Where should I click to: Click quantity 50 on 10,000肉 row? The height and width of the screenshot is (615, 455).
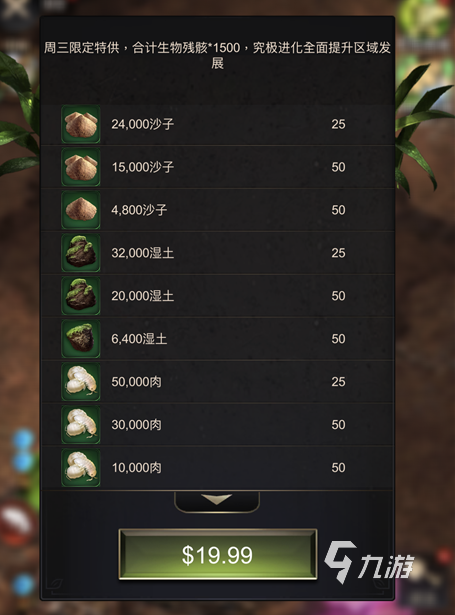338,468
